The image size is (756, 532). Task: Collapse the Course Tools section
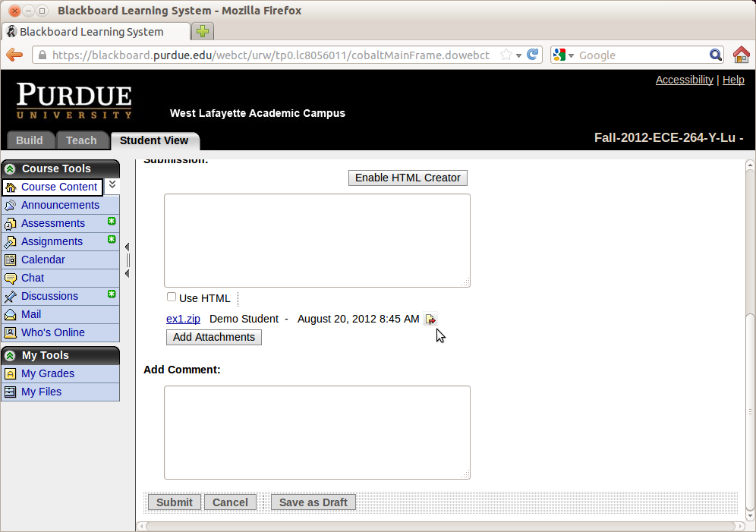pos(10,168)
